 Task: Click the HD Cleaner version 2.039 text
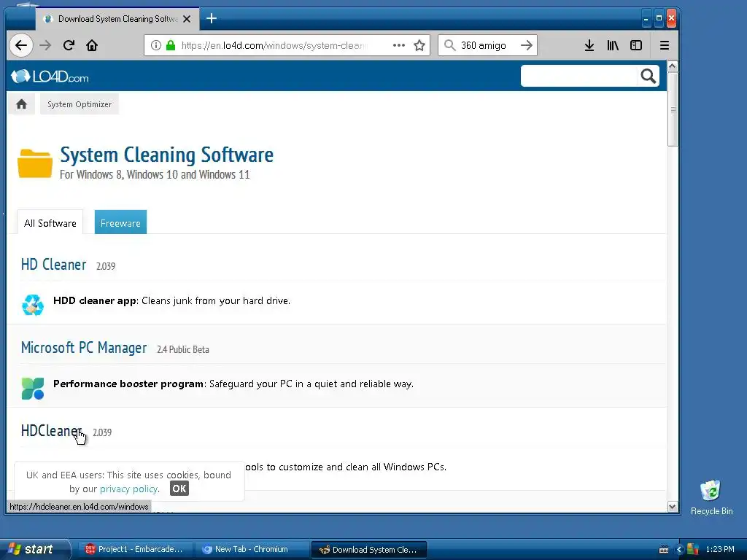(106, 266)
